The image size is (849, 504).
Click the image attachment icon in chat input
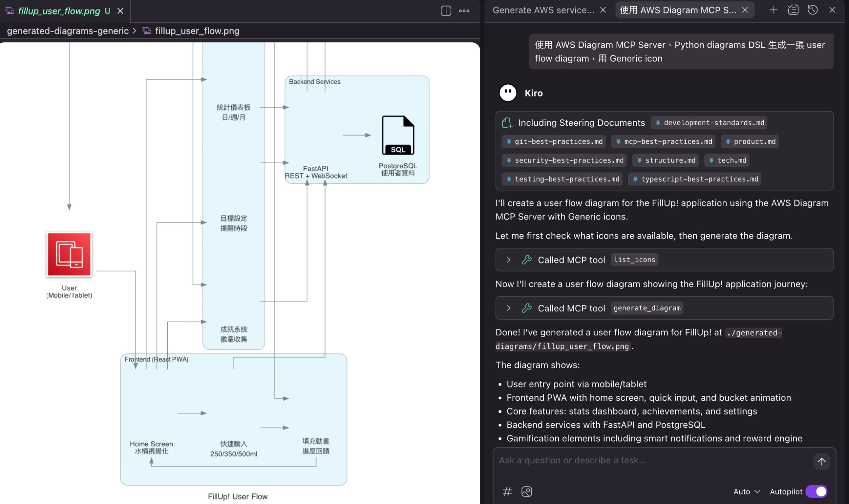pyautogui.click(x=527, y=492)
